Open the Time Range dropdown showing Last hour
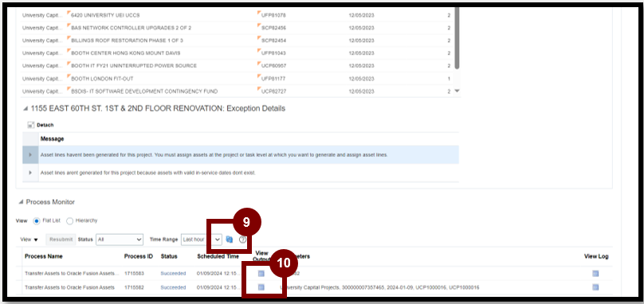 pyautogui.click(x=201, y=240)
